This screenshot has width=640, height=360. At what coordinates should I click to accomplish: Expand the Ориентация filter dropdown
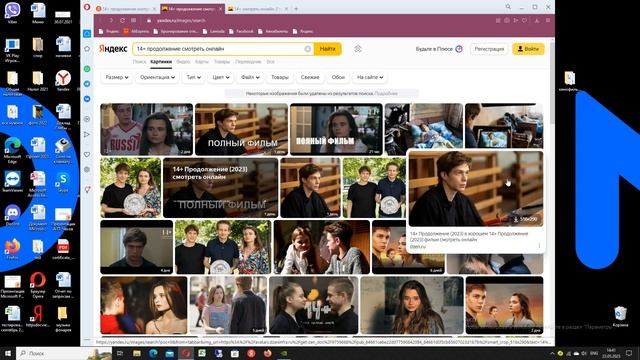[157, 77]
